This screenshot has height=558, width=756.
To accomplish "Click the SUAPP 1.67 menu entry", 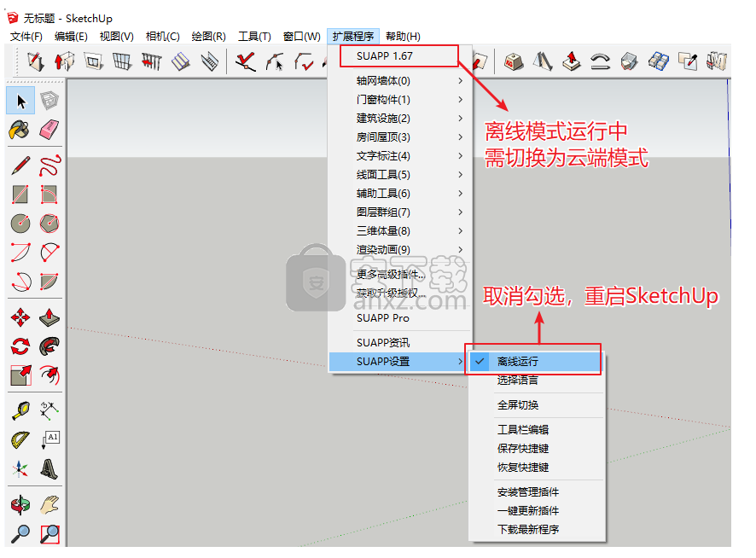I will 400,56.
